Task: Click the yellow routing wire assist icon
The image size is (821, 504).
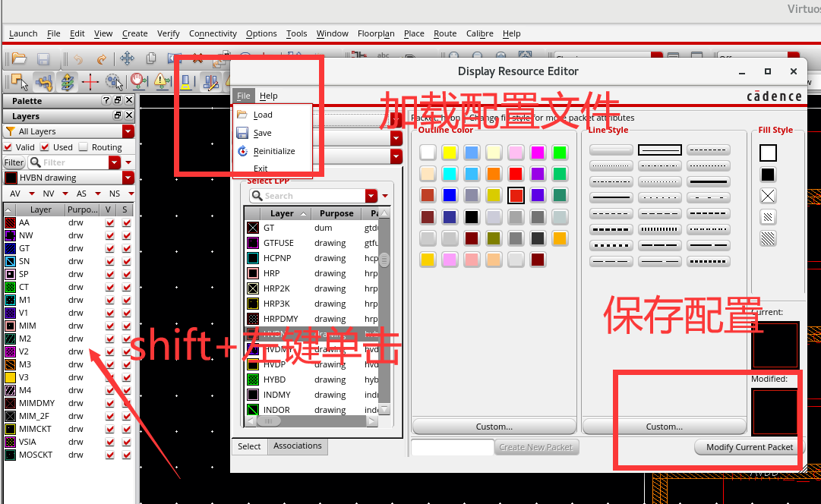Action: [45, 82]
